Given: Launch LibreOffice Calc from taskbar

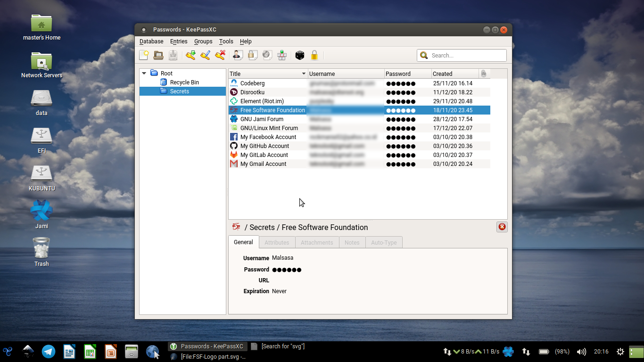Looking at the screenshot, I should pos(90,351).
